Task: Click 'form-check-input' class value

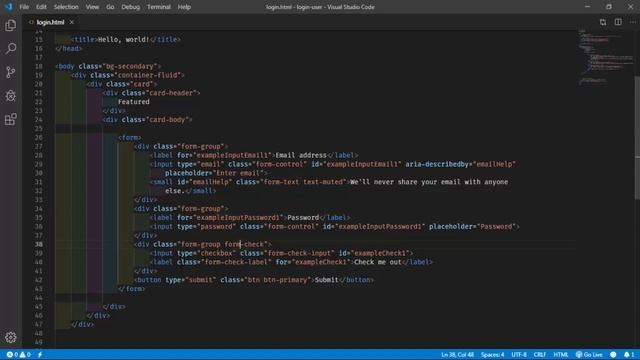Action: 299,253
